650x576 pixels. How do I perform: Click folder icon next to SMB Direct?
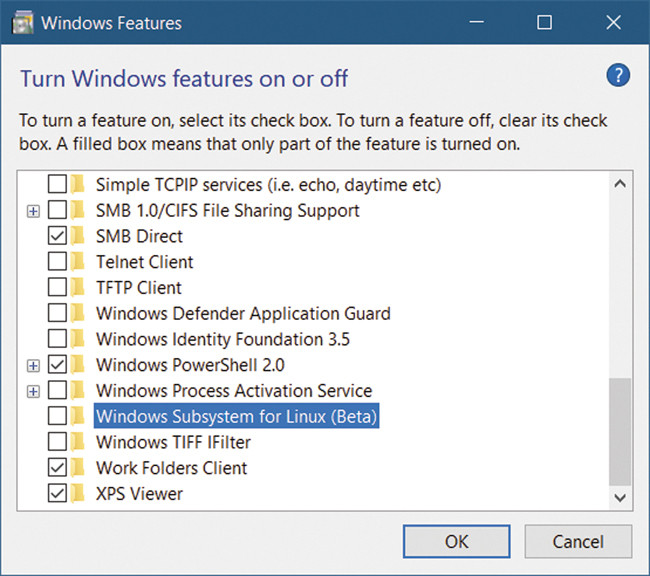[x=79, y=237]
